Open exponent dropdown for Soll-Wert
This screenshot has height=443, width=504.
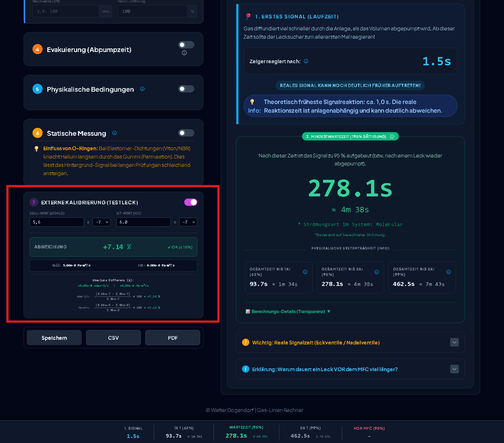(x=102, y=222)
